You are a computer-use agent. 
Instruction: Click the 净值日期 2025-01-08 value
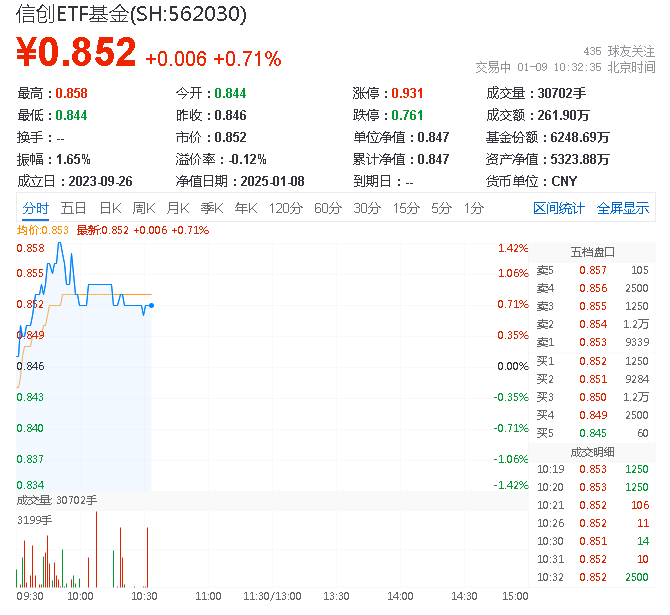click(272, 181)
